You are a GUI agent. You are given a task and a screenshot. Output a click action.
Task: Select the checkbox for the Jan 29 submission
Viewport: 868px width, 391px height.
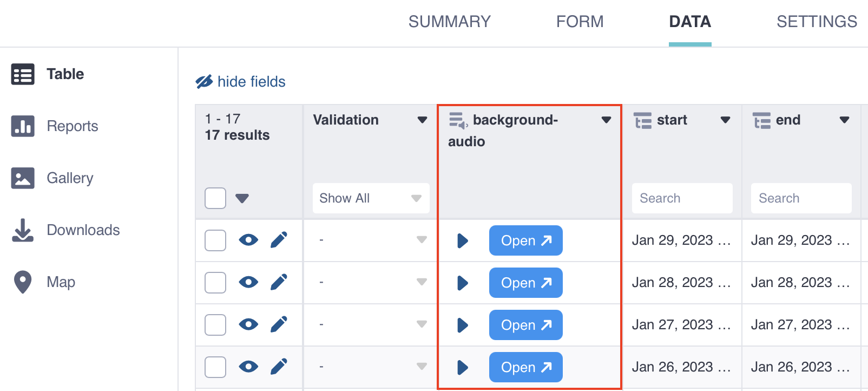[x=215, y=240]
